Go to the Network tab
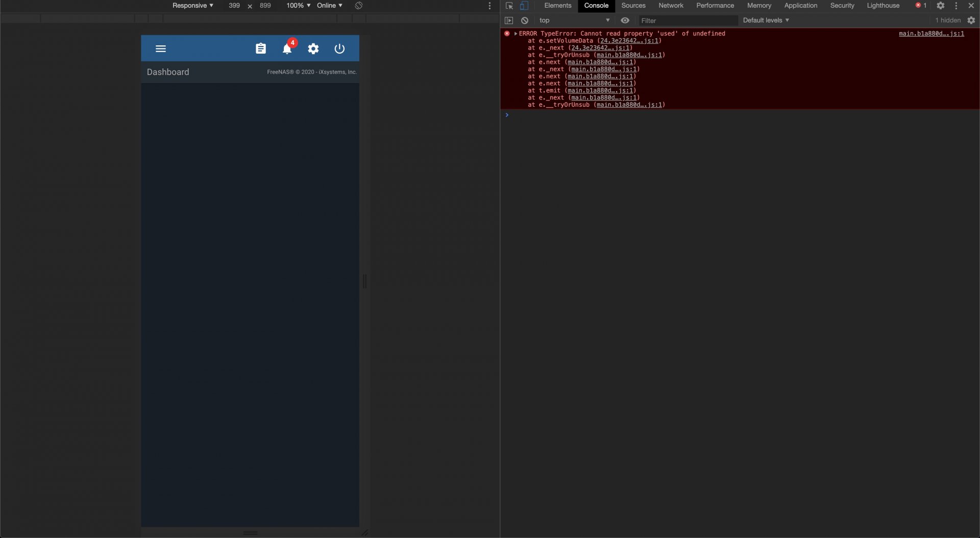The height and width of the screenshot is (538, 980). [671, 6]
